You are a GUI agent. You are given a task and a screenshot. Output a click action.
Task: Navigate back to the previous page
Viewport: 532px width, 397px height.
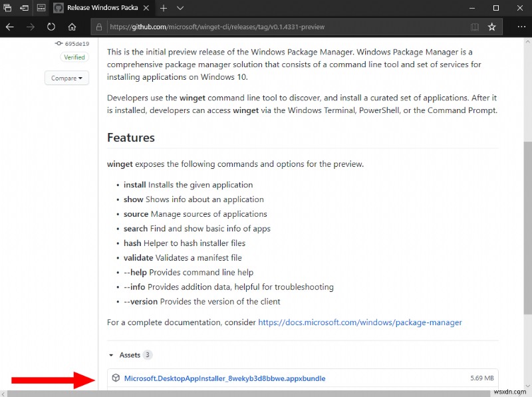pos(9,27)
